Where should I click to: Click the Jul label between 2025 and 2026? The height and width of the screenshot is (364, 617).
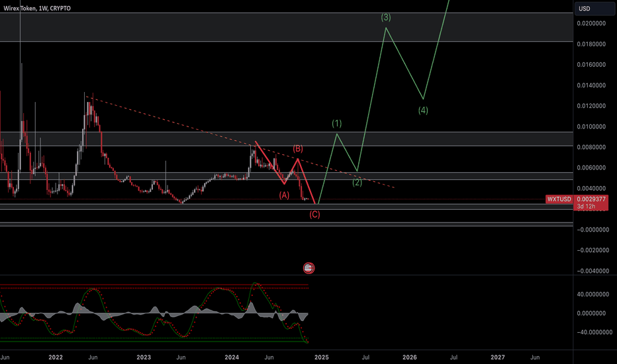pyautogui.click(x=365, y=357)
